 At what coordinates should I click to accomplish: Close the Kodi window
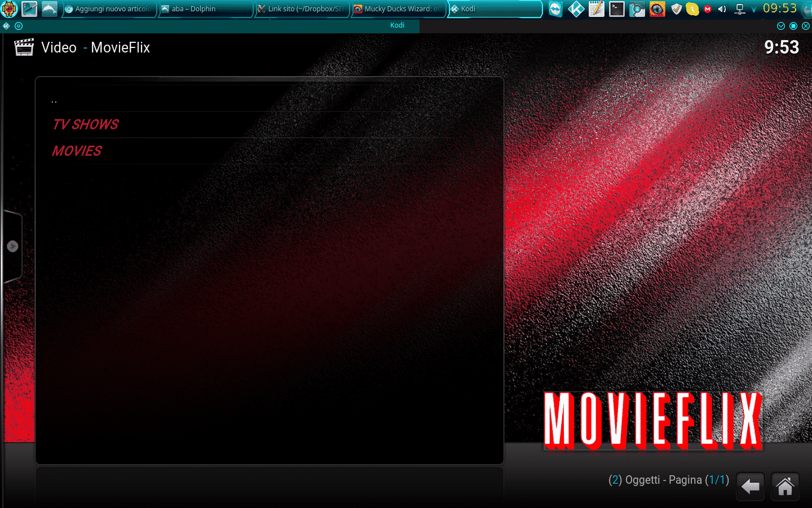806,26
